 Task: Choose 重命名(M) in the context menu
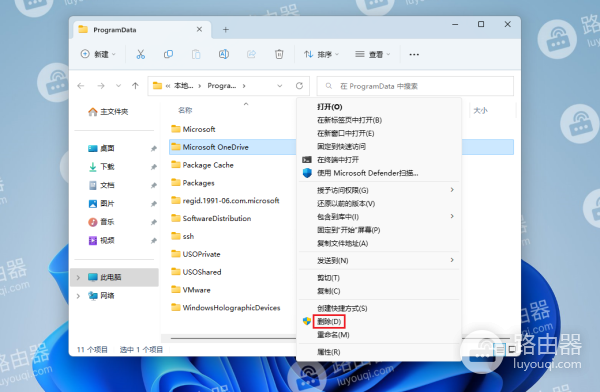point(379,335)
